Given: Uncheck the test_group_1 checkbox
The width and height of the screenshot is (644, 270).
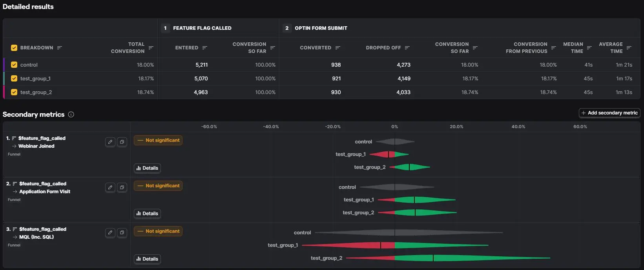Looking at the screenshot, I should [x=14, y=78].
